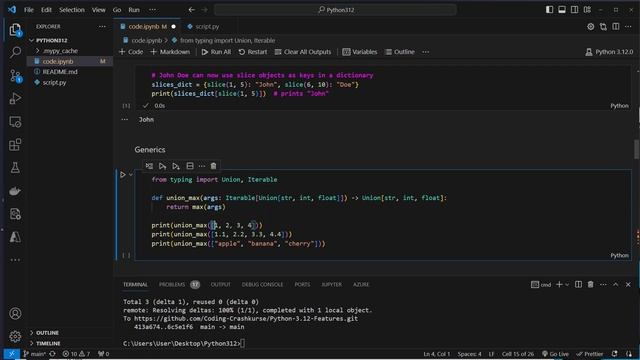This screenshot has width=640, height=360.
Task: Open the Explorer view in activity bar
Action: pos(15,29)
